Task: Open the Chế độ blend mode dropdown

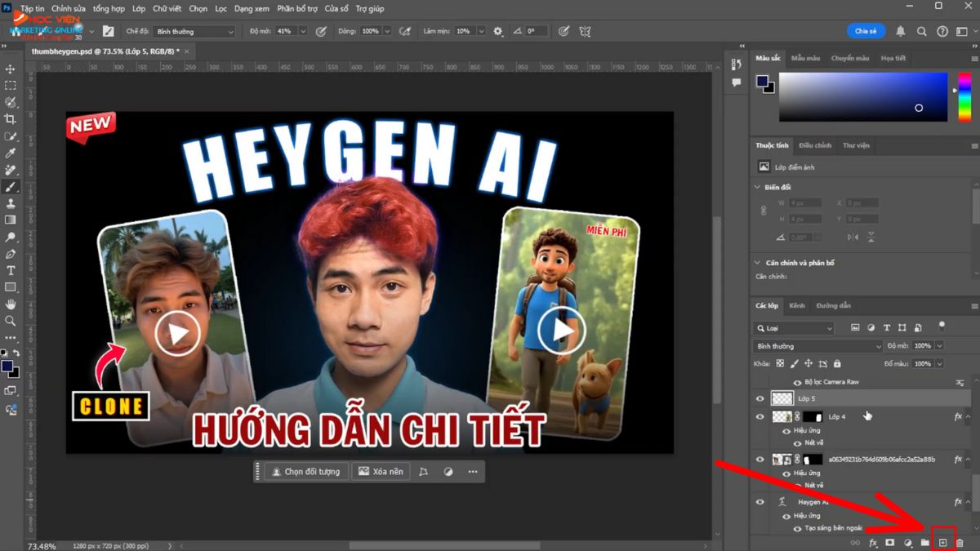Action: pyautogui.click(x=194, y=31)
